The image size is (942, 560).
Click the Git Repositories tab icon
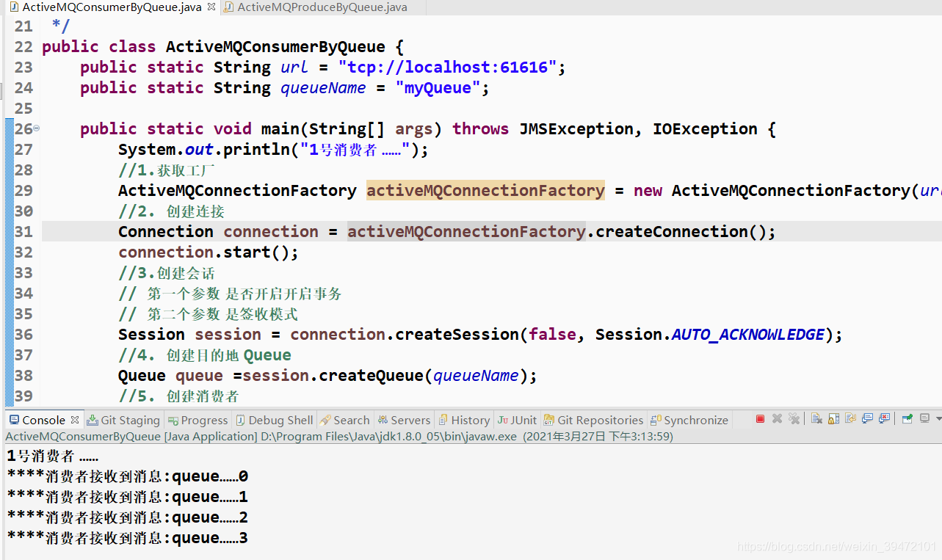(x=549, y=420)
